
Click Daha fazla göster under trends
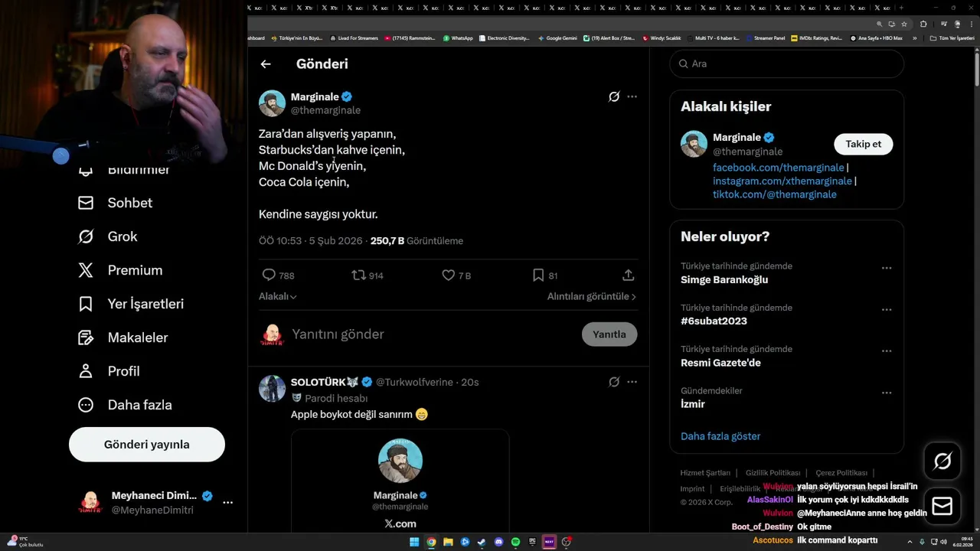[720, 436]
